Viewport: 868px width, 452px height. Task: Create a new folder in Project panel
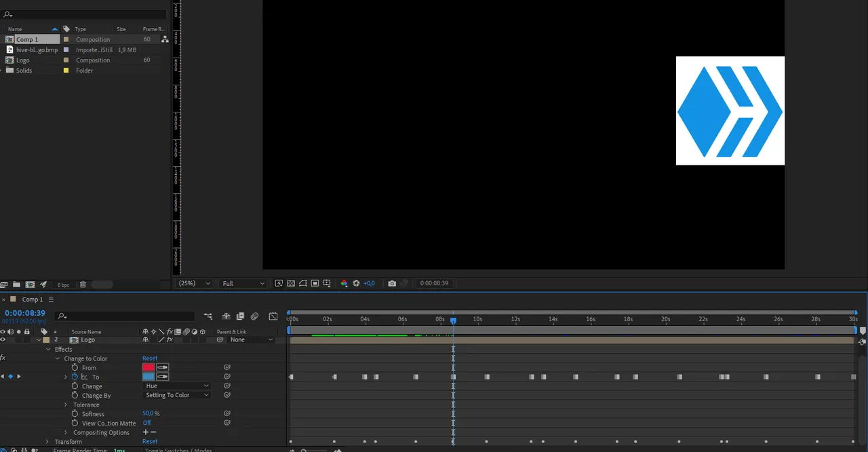tap(16, 285)
